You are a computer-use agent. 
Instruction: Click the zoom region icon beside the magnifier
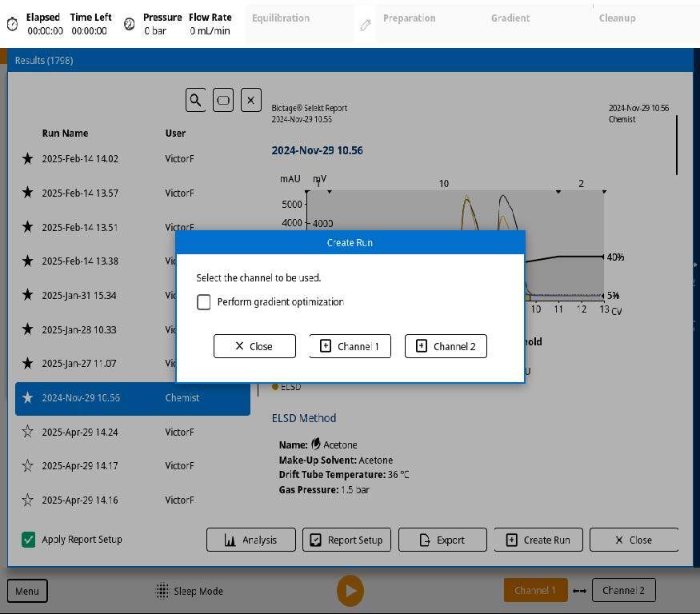[223, 100]
